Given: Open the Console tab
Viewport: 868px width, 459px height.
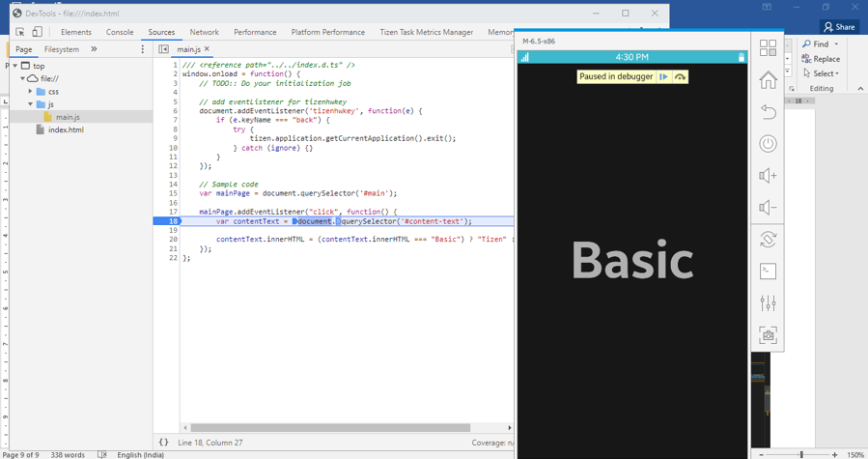Looking at the screenshot, I should [x=120, y=32].
